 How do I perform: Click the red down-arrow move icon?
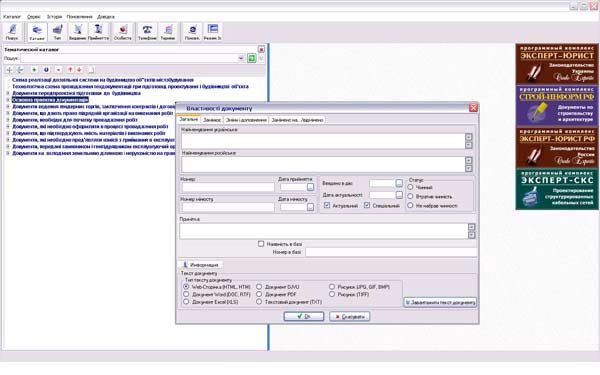point(79,70)
